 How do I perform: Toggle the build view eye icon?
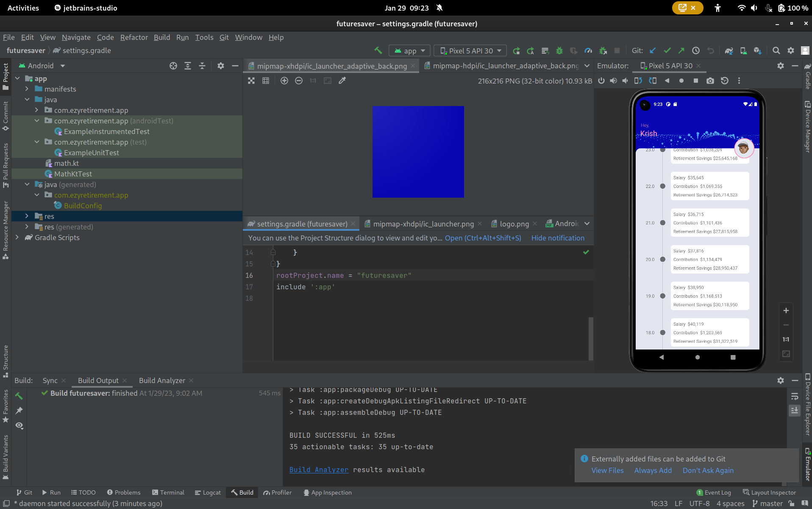pyautogui.click(x=19, y=425)
